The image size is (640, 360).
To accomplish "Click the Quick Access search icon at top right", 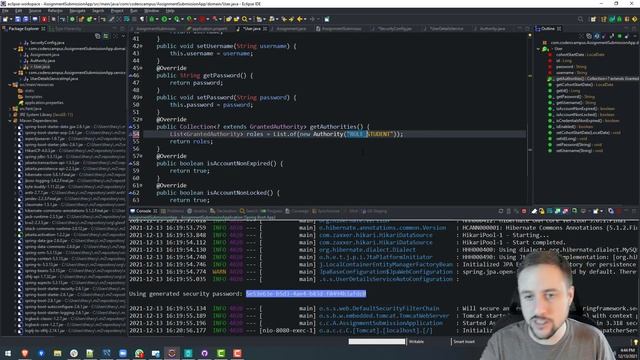I will [x=580, y=19].
